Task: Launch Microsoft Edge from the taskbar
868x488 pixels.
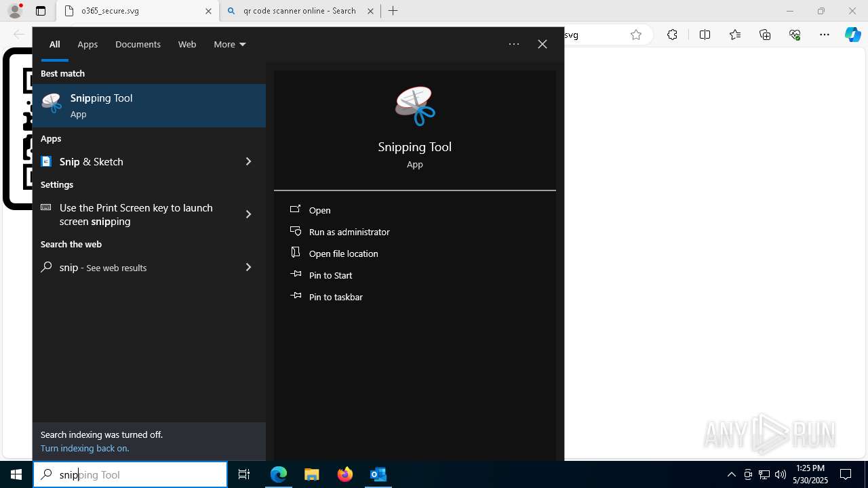Action: 279,474
